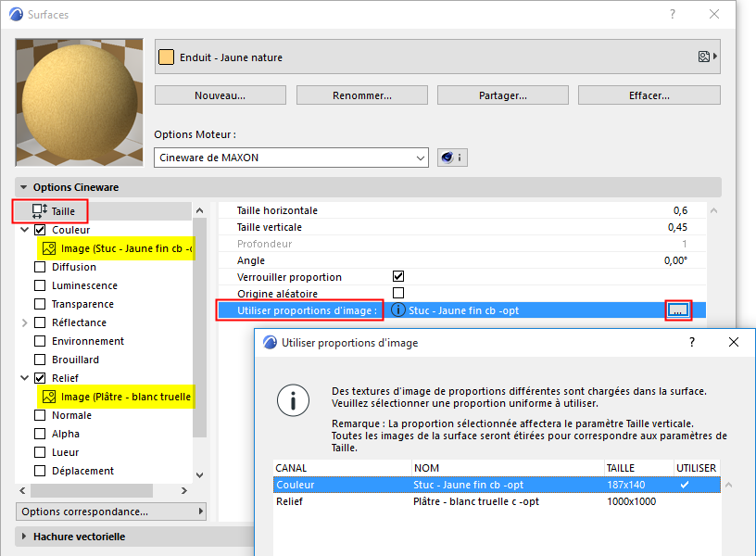The height and width of the screenshot is (556, 756).
Task: Enable the Réflectance channel checkbox
Action: pos(40,322)
